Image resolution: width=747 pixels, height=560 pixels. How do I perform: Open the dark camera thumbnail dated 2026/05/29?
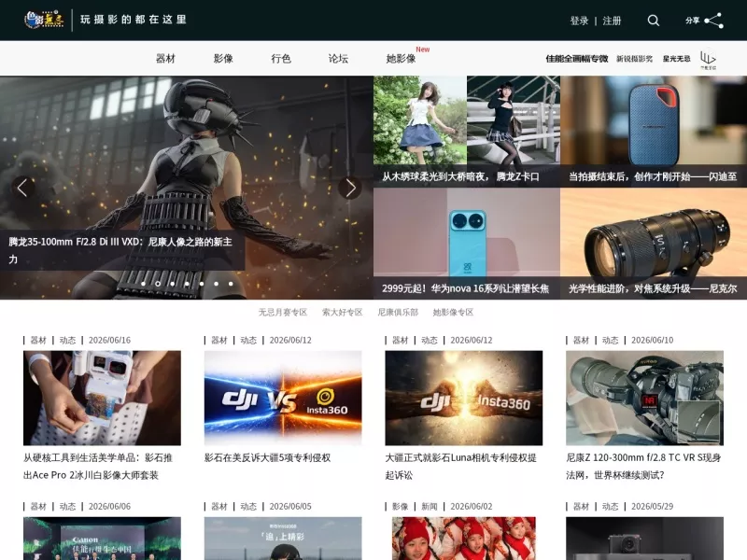click(644, 539)
